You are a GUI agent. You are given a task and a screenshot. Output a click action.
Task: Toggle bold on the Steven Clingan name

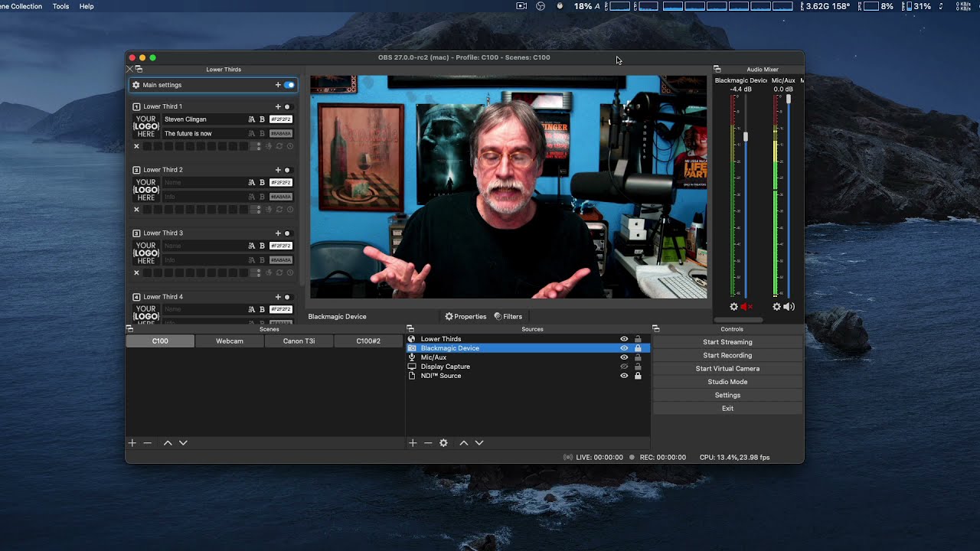pyautogui.click(x=262, y=119)
